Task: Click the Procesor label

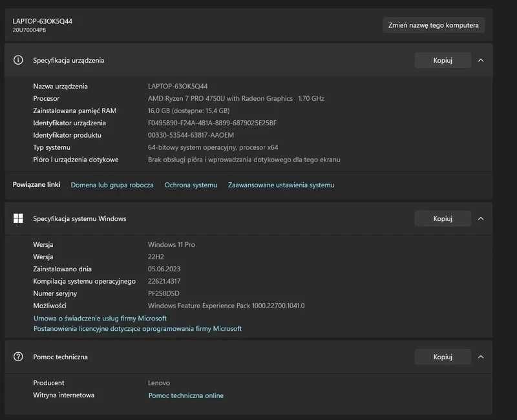Action: click(46, 98)
